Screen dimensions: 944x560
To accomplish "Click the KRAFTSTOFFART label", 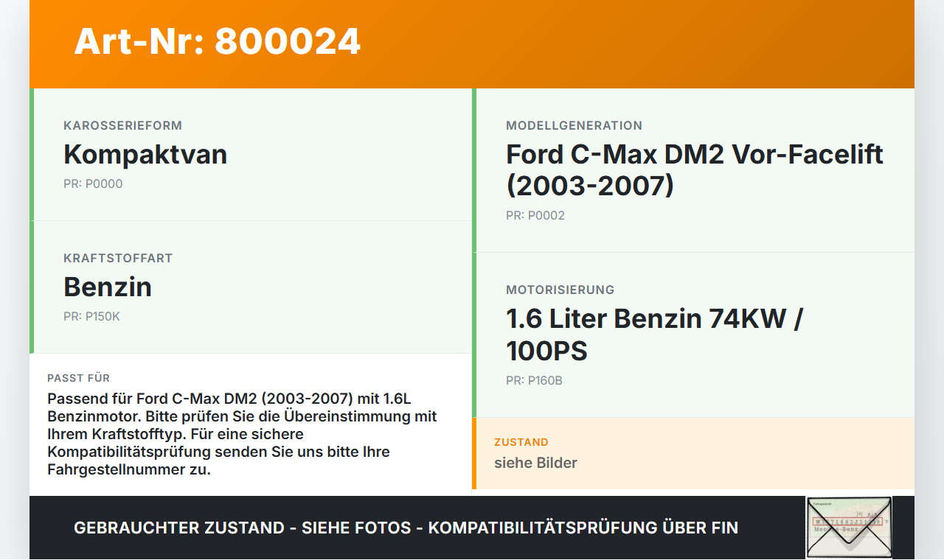I will (x=118, y=259).
